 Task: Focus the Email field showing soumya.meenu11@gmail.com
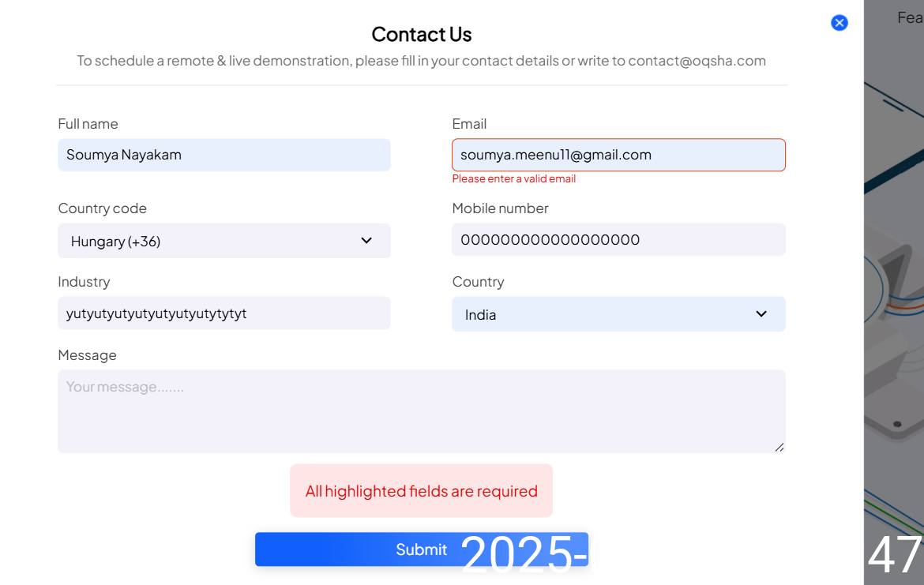[618, 155]
